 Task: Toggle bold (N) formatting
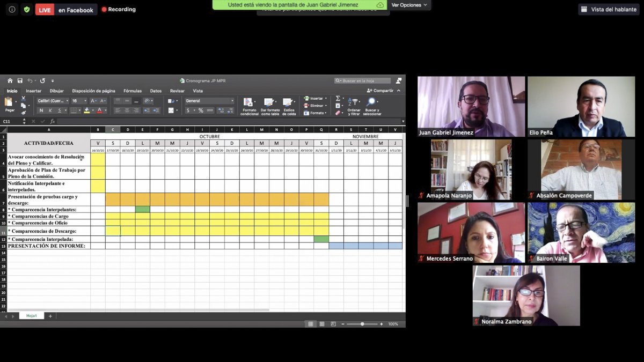coord(41,110)
